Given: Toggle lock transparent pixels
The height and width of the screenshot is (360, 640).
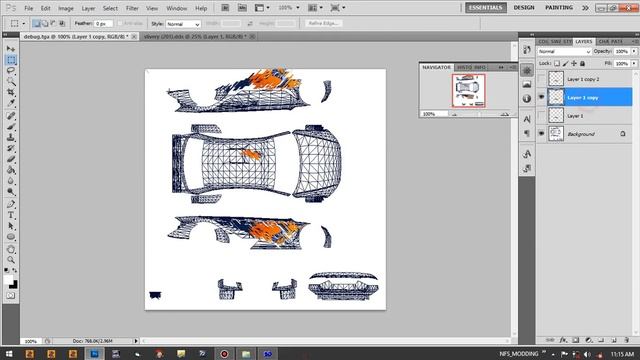Looking at the screenshot, I should click(x=557, y=63).
